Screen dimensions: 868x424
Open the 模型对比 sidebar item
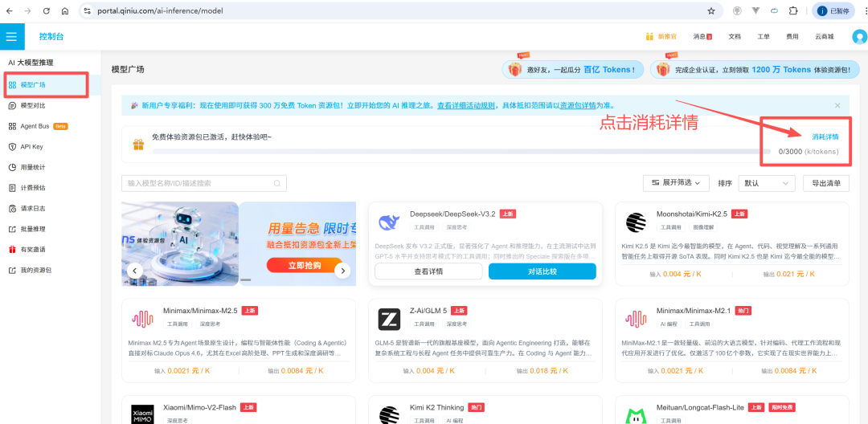(32, 105)
